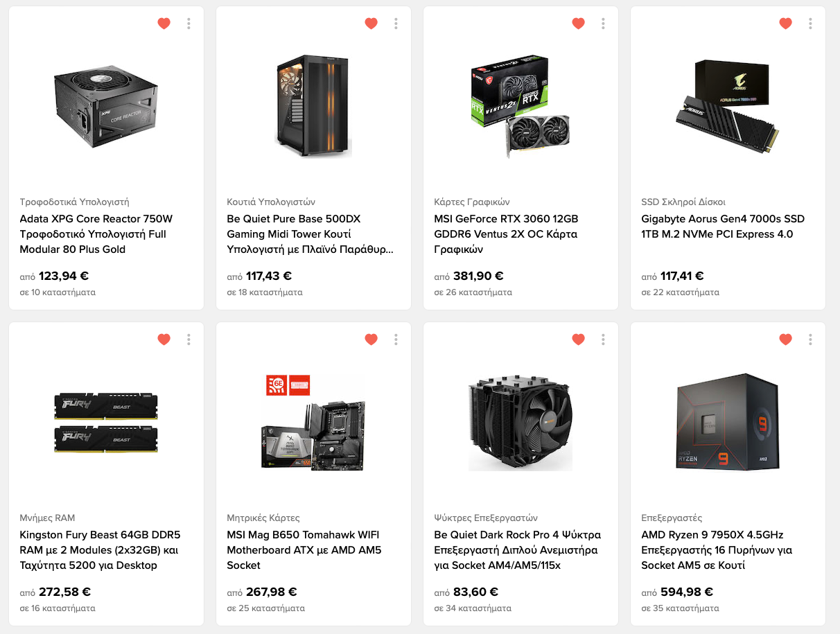This screenshot has width=840, height=634.
Task: Open three-dot menu on Adata XPG card
Action: [189, 24]
